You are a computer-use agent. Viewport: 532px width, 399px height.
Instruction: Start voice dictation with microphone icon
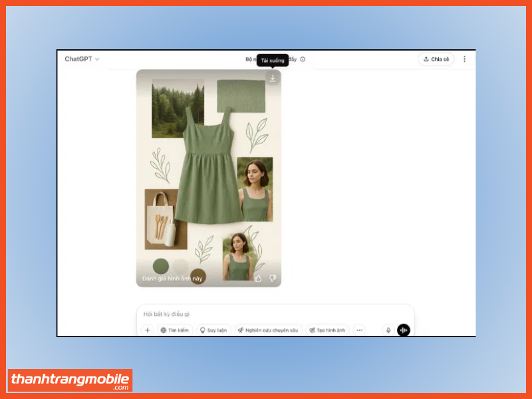(x=388, y=330)
